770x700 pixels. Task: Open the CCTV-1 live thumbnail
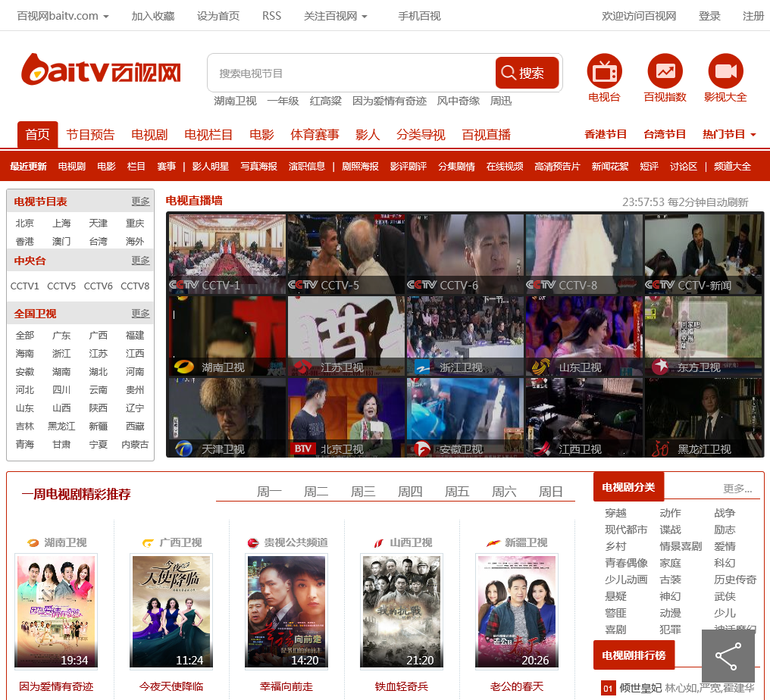tap(227, 254)
